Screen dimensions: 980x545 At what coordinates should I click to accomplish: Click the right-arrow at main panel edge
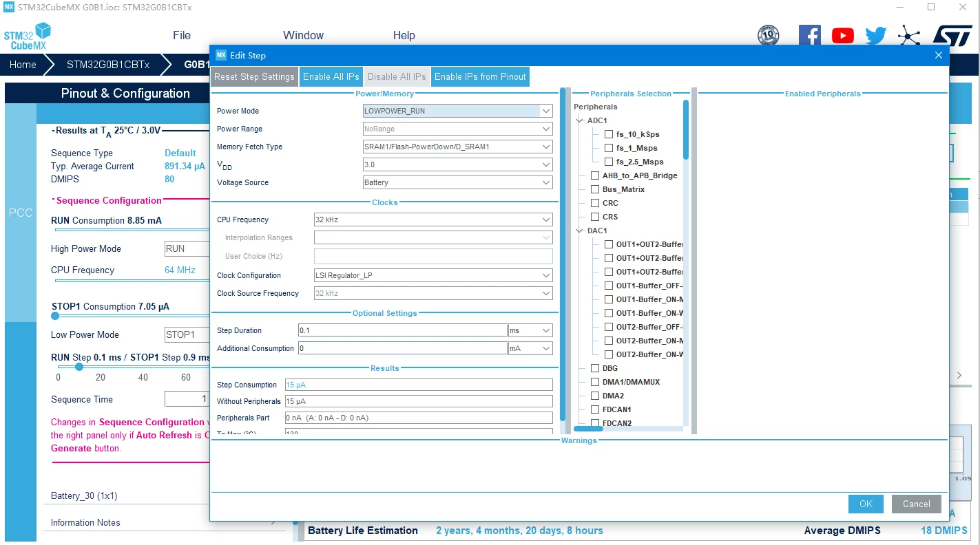coord(959,375)
